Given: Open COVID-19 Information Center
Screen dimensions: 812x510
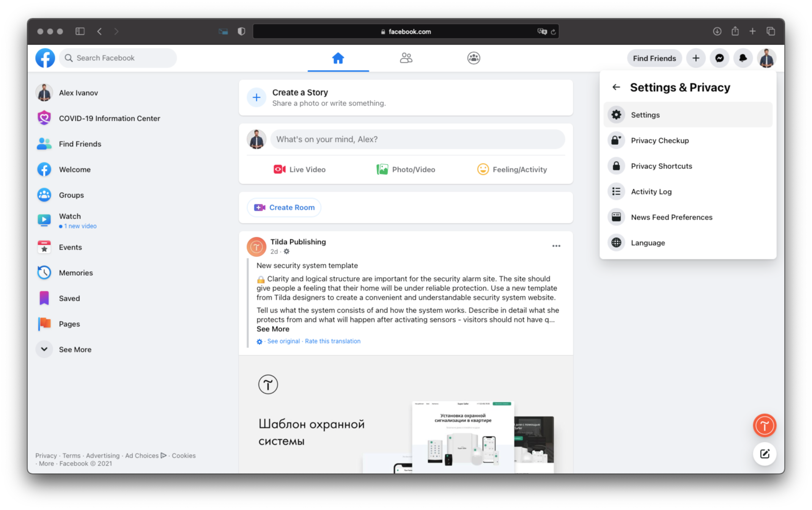Looking at the screenshot, I should pos(98,119).
